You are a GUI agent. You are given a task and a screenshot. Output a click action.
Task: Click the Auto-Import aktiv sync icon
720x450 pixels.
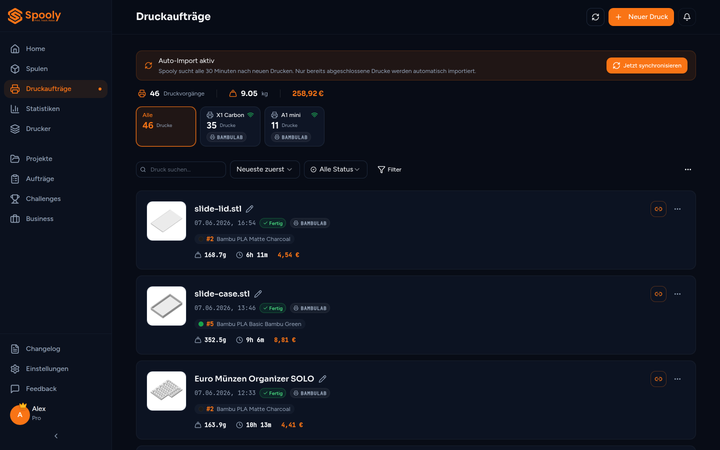pyautogui.click(x=148, y=66)
